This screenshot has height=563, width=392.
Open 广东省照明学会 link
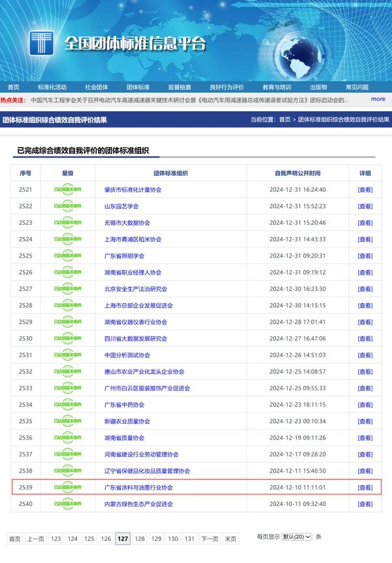click(124, 256)
